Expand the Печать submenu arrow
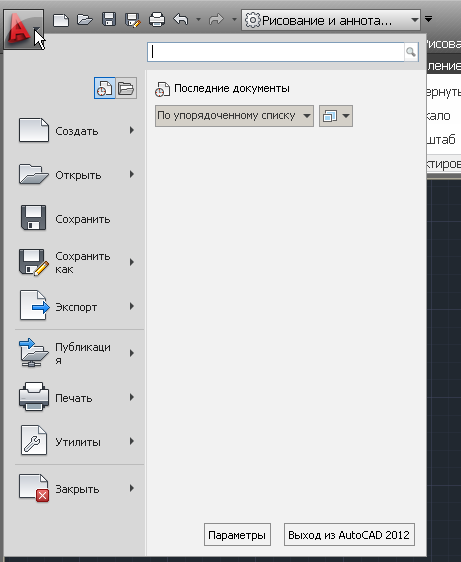This screenshot has width=461, height=562. pyautogui.click(x=132, y=397)
